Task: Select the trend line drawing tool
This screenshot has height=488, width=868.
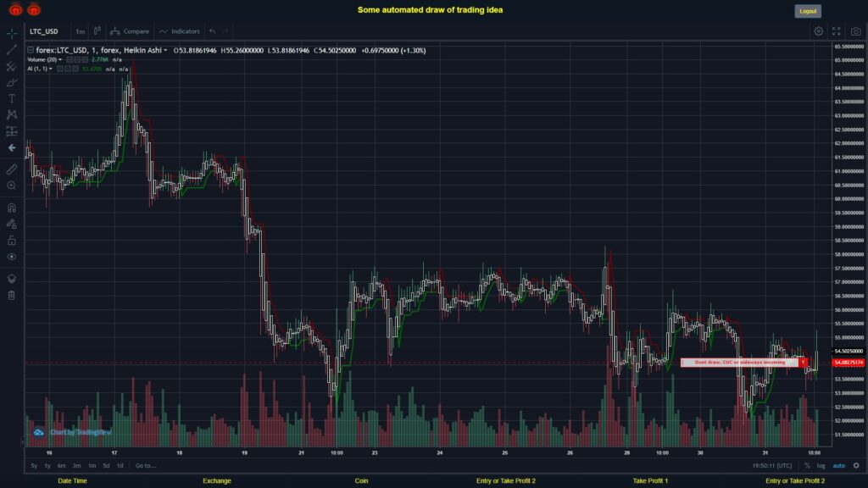Action: [12, 47]
